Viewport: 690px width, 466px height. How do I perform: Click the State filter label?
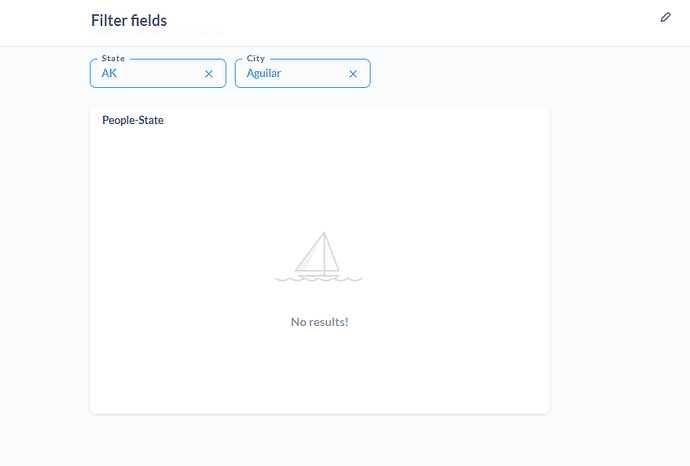(113, 58)
